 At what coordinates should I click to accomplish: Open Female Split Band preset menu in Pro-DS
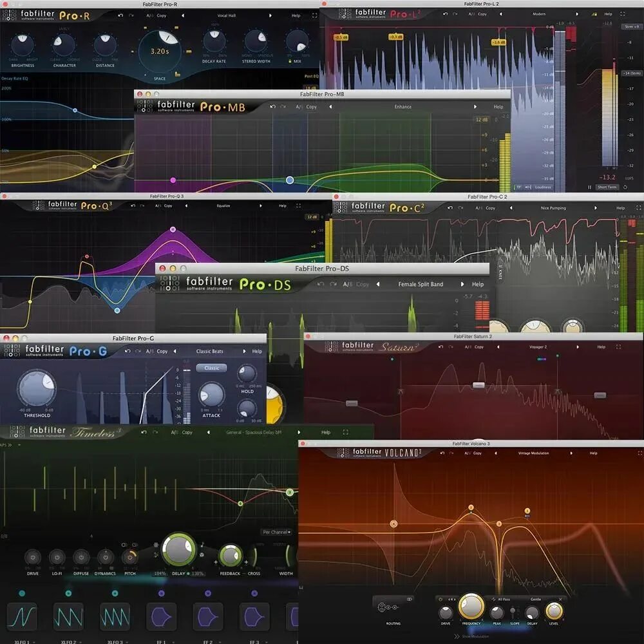pyautogui.click(x=421, y=284)
